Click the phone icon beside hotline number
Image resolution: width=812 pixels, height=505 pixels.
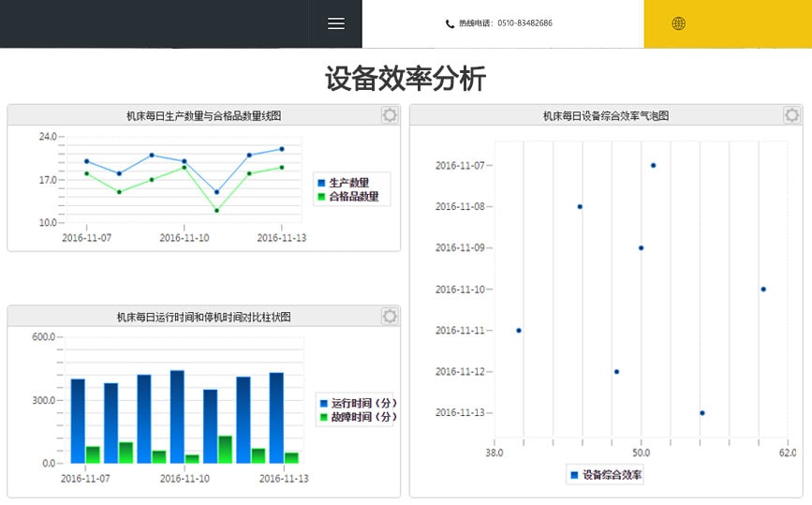pos(450,23)
